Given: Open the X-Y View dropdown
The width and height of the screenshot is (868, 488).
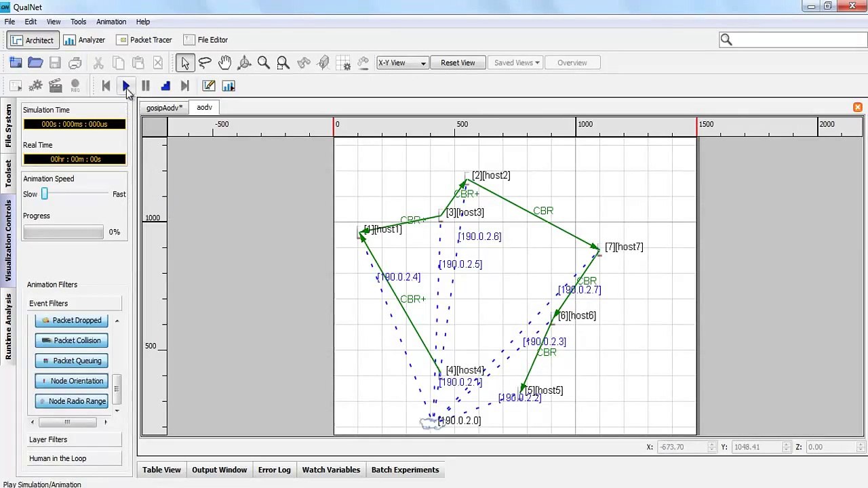Looking at the screenshot, I should [x=402, y=63].
